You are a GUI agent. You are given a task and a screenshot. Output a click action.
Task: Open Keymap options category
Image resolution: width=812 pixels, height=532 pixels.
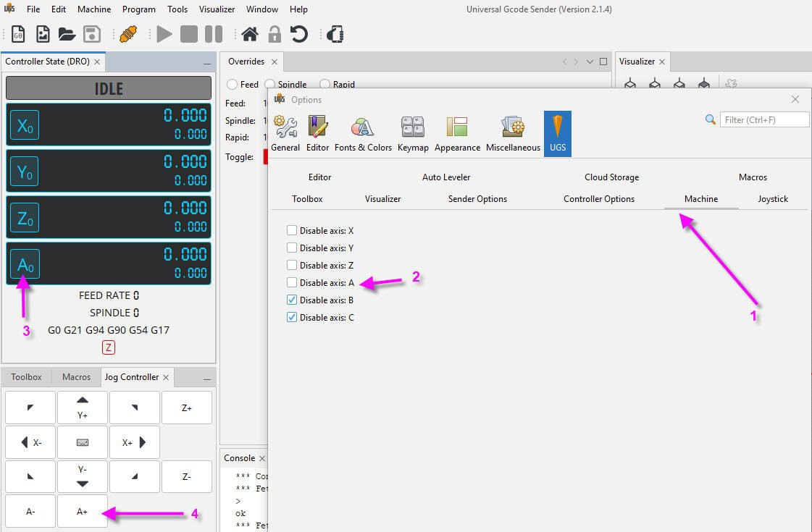pyautogui.click(x=413, y=133)
